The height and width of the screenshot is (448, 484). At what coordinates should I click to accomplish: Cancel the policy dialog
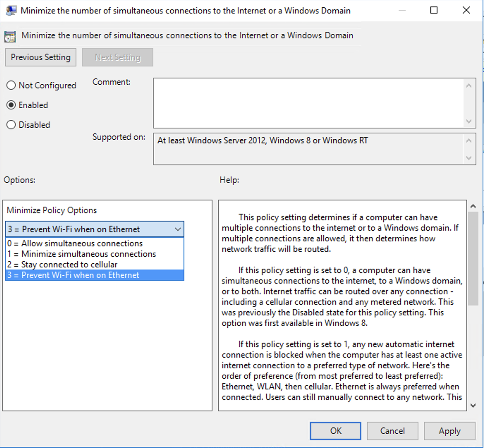(x=392, y=431)
